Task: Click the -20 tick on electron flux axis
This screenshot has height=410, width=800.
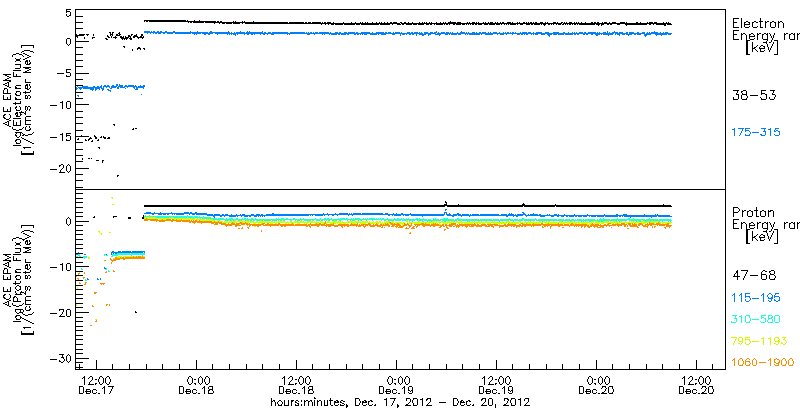Action: click(59, 168)
